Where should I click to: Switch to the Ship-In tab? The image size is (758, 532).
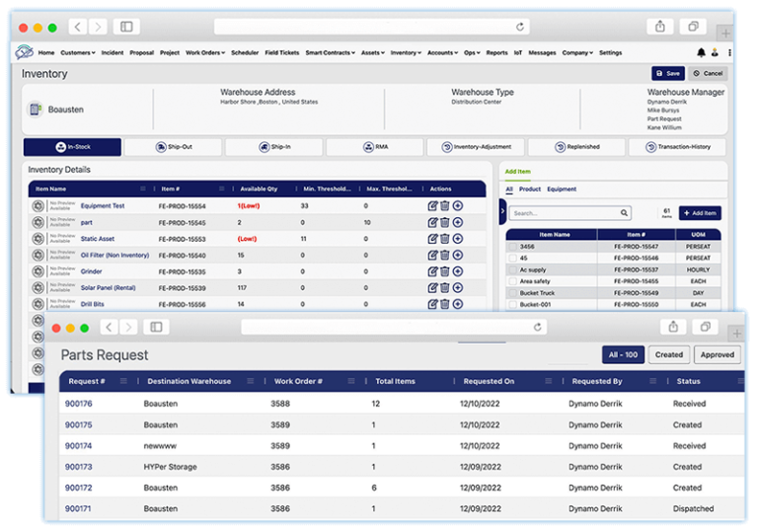pyautogui.click(x=274, y=147)
